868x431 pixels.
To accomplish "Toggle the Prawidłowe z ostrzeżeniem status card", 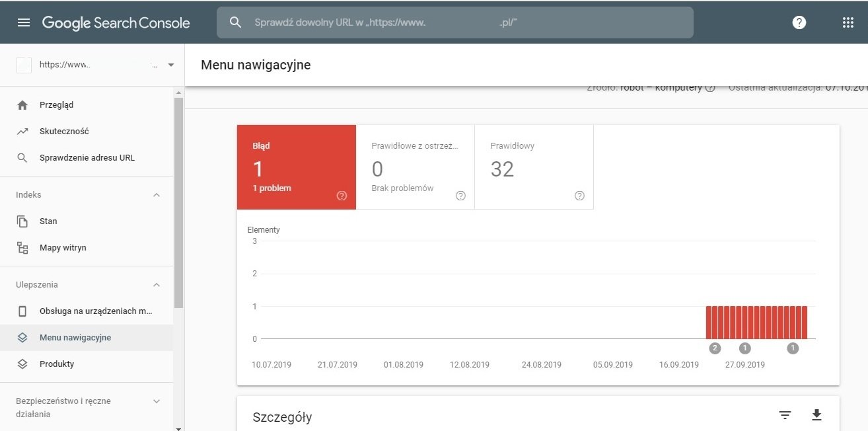I will [416, 167].
